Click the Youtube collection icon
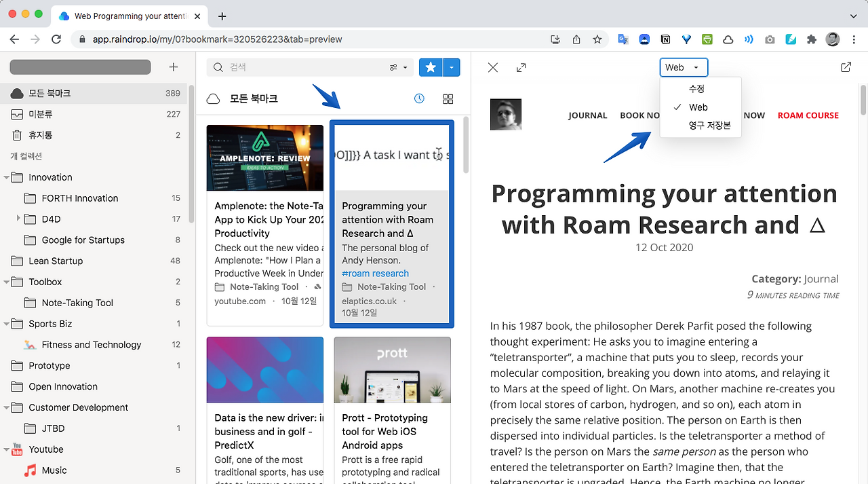The width and height of the screenshot is (868, 484). [17, 449]
